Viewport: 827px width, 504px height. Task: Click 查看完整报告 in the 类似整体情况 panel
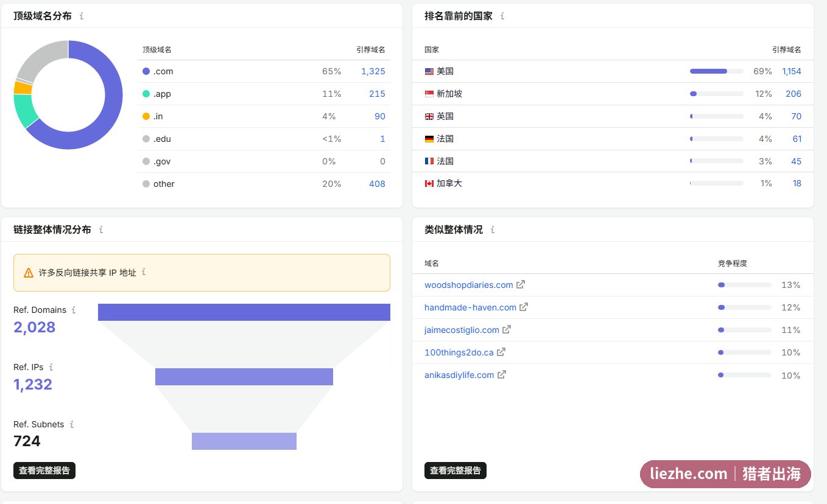click(x=456, y=471)
